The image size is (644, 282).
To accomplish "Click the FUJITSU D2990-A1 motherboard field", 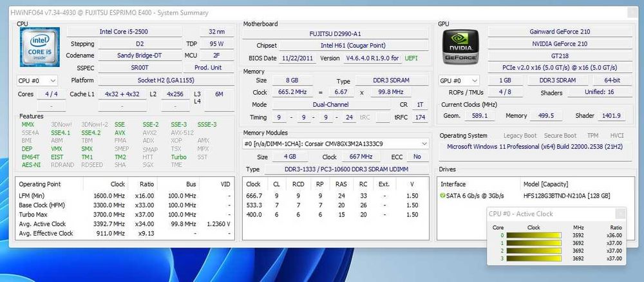I will point(336,33).
